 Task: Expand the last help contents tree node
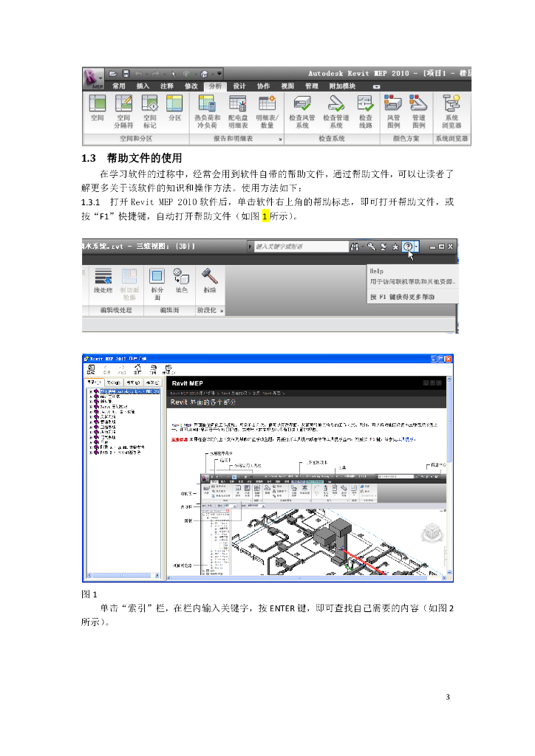(91, 453)
